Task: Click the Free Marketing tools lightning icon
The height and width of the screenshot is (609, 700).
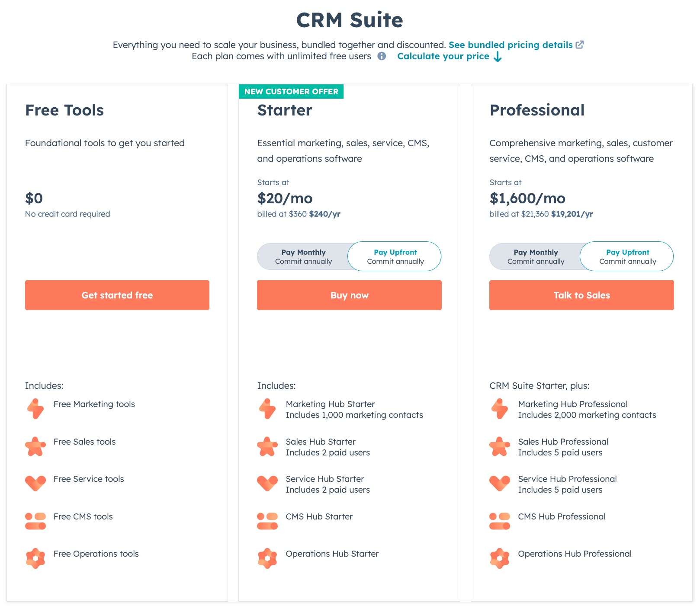Action: [x=35, y=409]
